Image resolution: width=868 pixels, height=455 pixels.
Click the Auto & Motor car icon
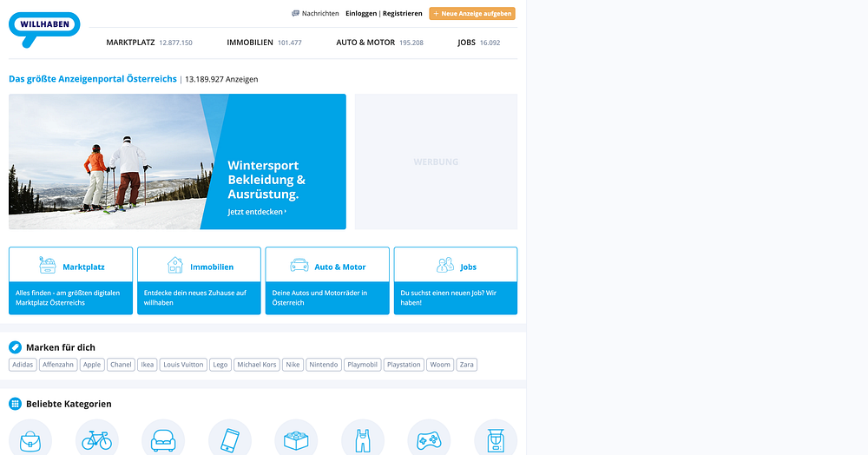[299, 265]
